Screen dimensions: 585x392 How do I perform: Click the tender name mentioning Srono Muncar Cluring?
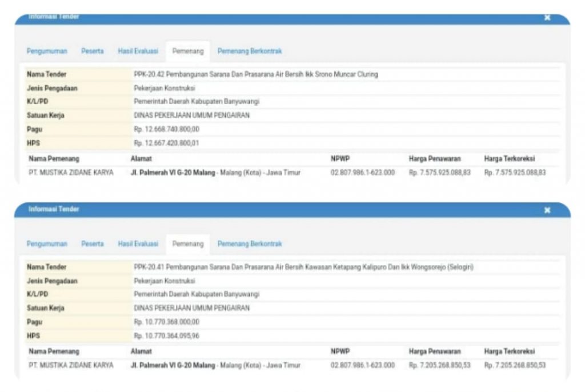[255, 74]
